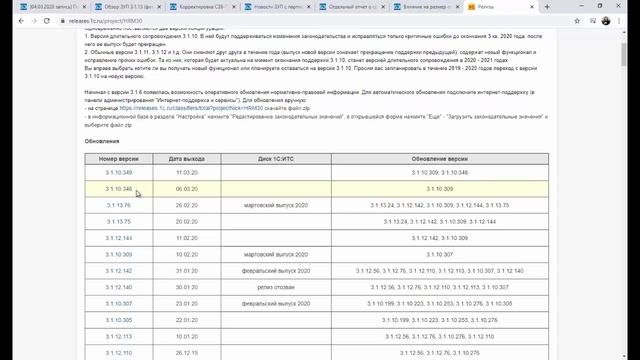Bookmark this page with the star icon
The width and height of the screenshot is (640, 360).
tap(577, 21)
